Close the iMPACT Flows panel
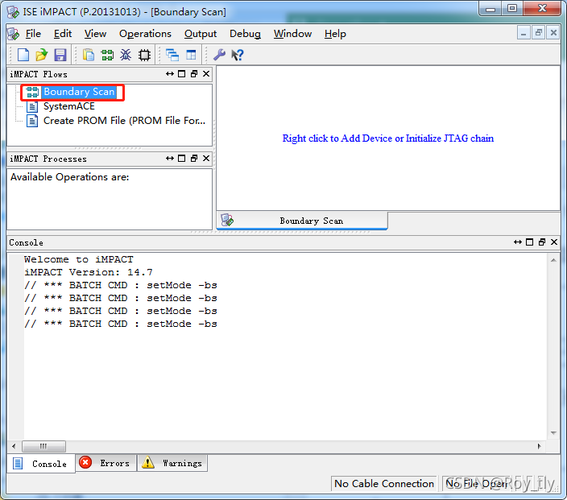 (x=206, y=74)
